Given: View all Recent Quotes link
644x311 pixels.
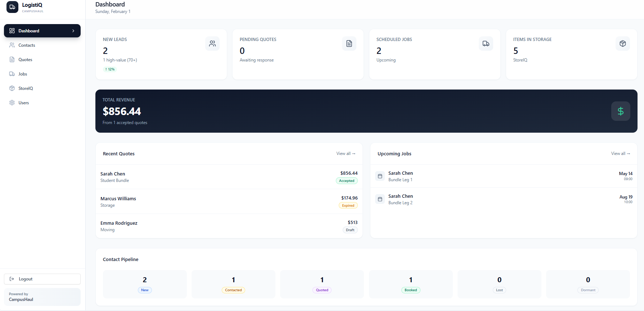Looking at the screenshot, I should point(346,154).
